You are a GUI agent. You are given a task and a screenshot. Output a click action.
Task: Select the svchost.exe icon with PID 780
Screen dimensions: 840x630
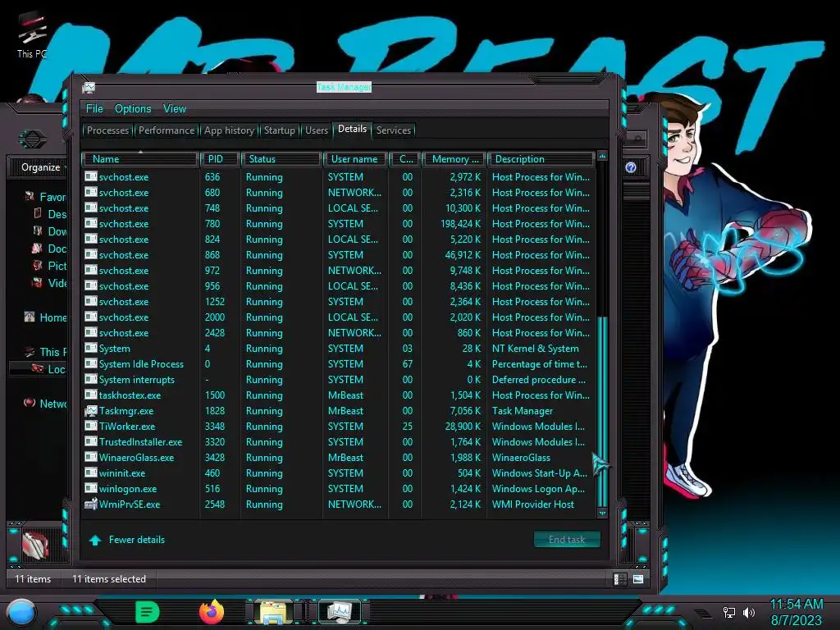(91, 223)
